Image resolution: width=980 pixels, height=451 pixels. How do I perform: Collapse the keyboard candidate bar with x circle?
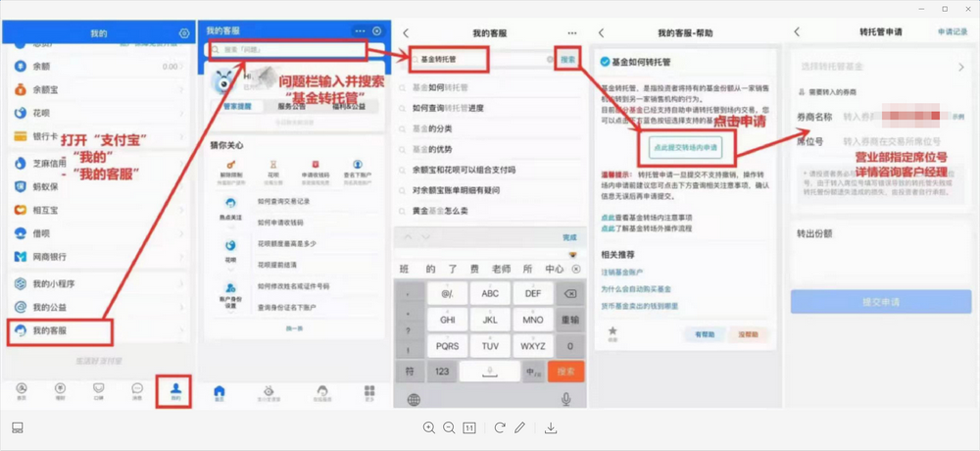tap(575, 270)
